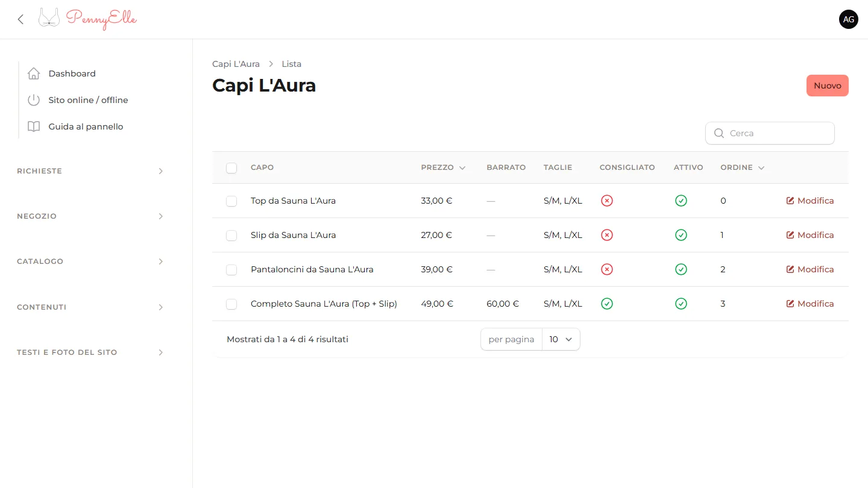Image resolution: width=868 pixels, height=488 pixels.
Task: Click Consigliato red cross for Top da Sauna L'Aura
Action: 607,201
